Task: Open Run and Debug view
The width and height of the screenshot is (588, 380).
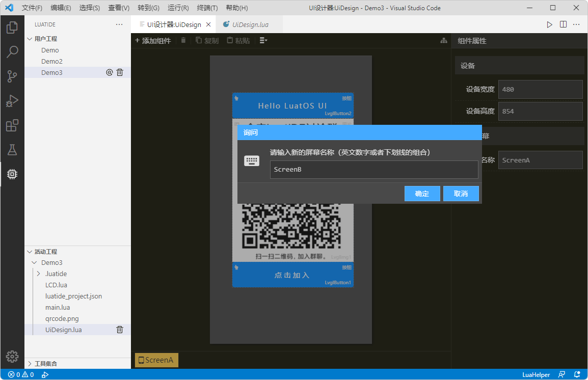Action: [x=12, y=101]
